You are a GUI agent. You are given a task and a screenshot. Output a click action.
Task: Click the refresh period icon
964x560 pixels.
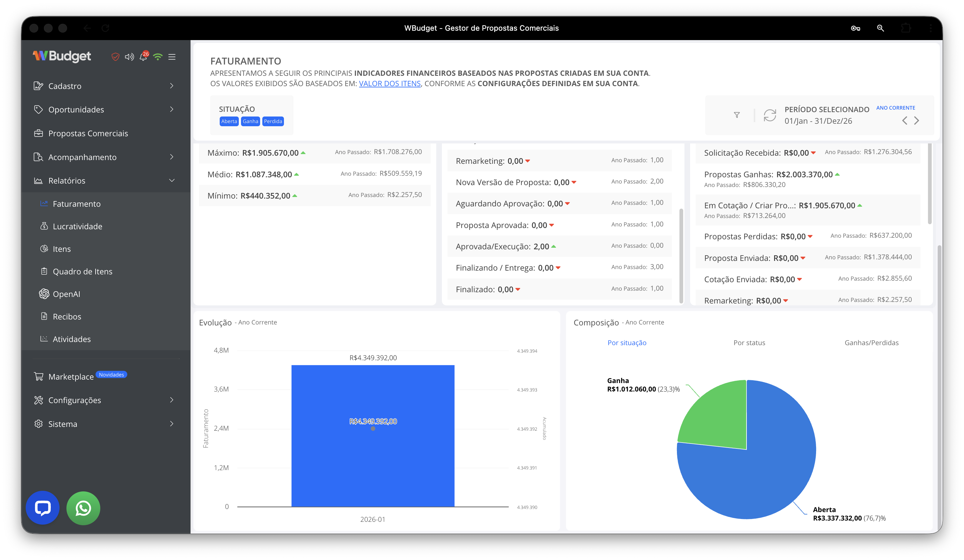[770, 115]
